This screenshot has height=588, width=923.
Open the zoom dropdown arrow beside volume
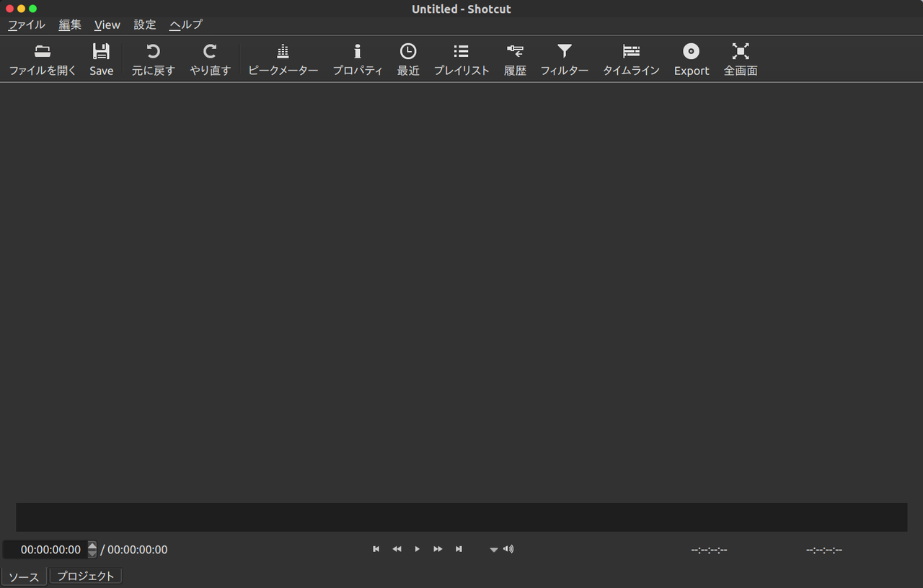pyautogui.click(x=494, y=550)
